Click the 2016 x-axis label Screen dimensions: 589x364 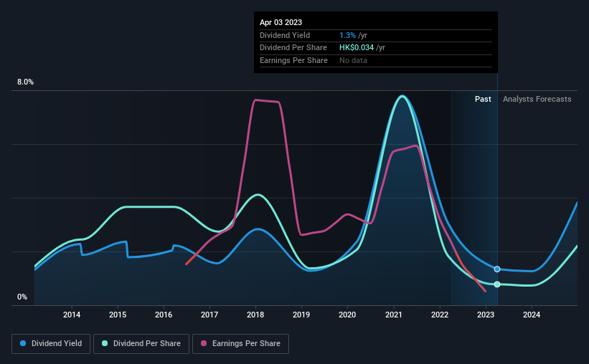tap(164, 315)
